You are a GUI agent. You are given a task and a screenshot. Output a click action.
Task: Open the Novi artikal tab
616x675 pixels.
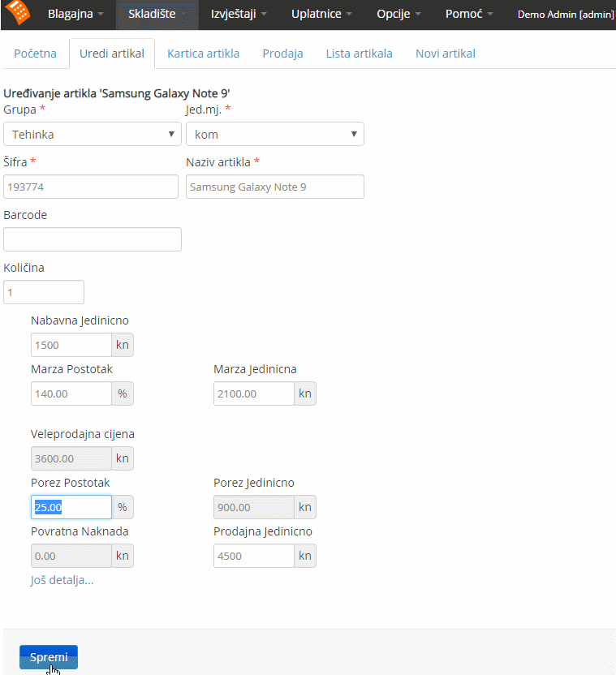tap(446, 54)
